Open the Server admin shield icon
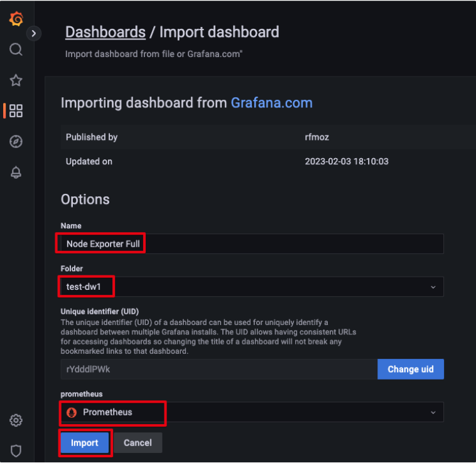This screenshot has height=463, width=476. (x=16, y=451)
